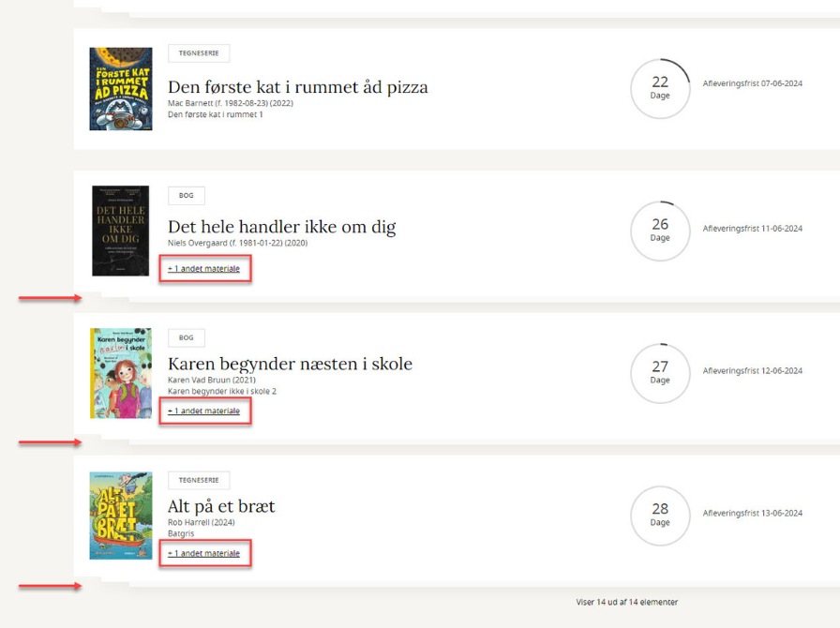
Task: Click the 'Karen begynder næsten i skole' cover thumbnail
Action: [x=121, y=373]
